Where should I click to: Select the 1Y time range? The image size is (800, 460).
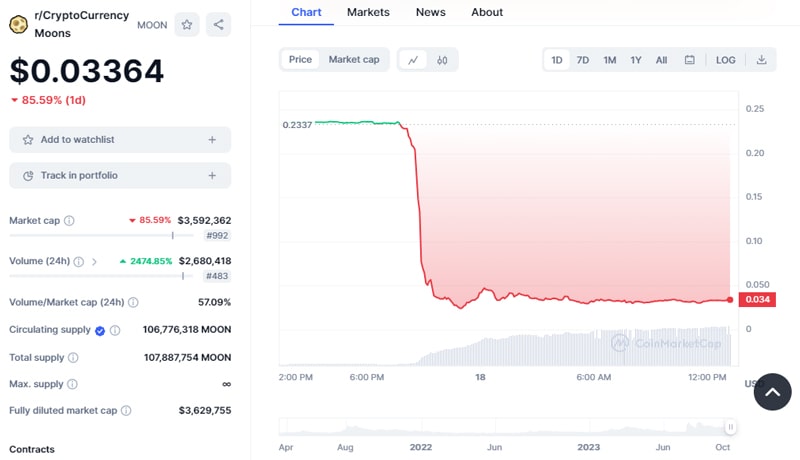tap(636, 60)
